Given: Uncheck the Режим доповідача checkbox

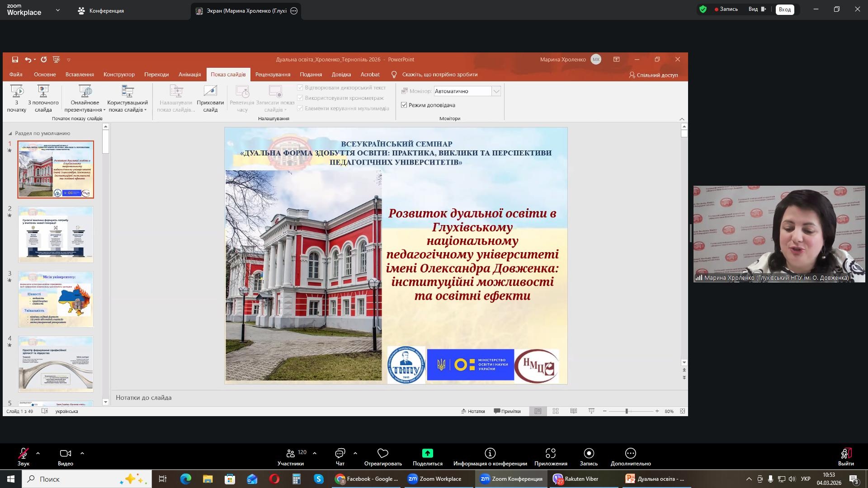Looking at the screenshot, I should (404, 105).
